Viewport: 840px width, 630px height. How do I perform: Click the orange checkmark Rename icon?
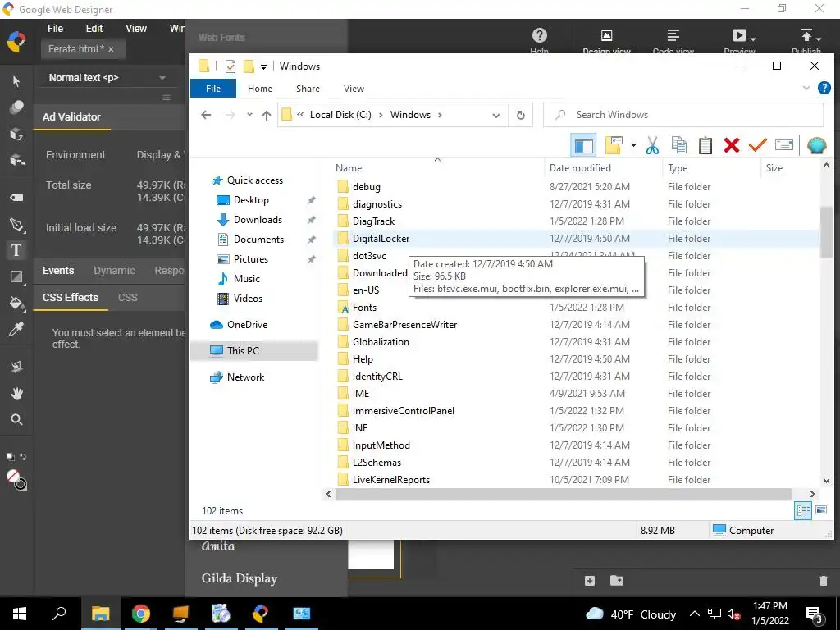(x=757, y=145)
